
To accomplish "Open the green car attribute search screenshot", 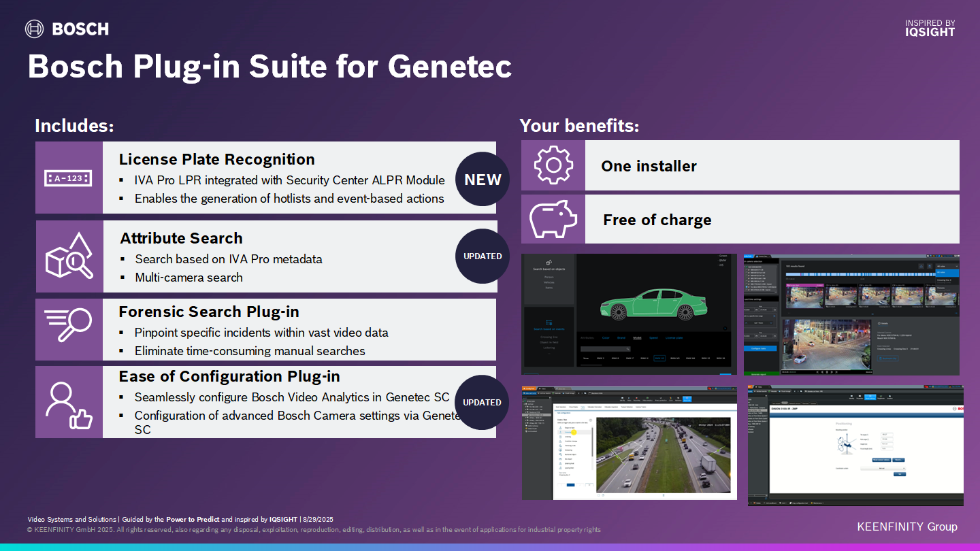I will click(x=629, y=314).
